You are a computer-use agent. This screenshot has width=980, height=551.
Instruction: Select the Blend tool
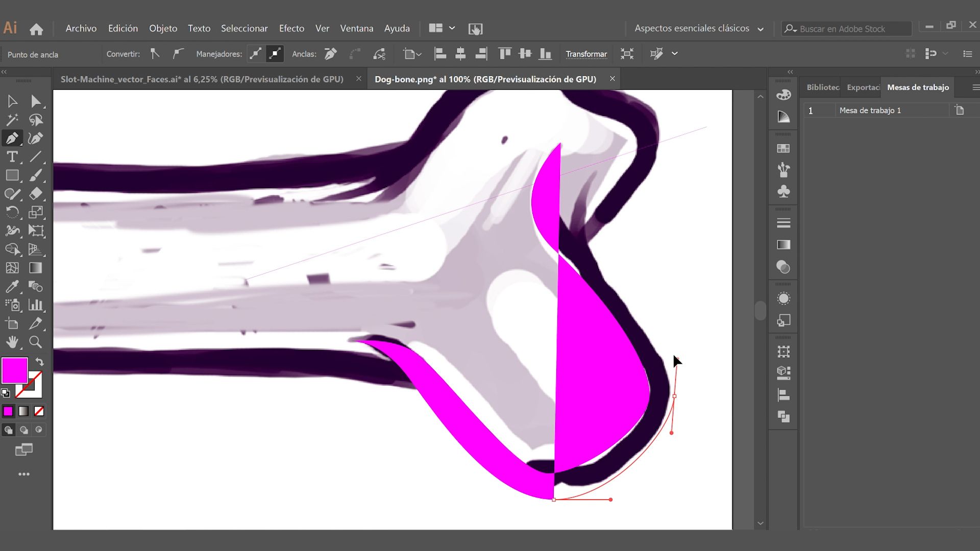click(x=36, y=286)
